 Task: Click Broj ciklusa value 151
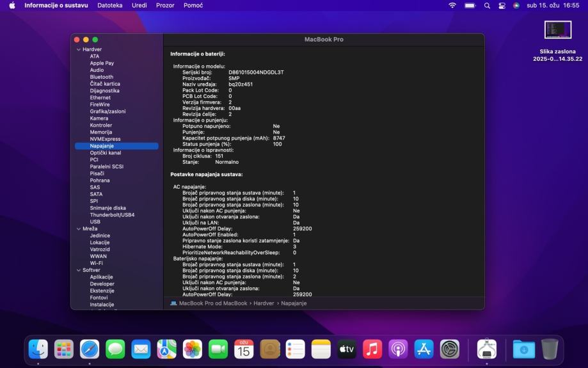[x=219, y=156]
